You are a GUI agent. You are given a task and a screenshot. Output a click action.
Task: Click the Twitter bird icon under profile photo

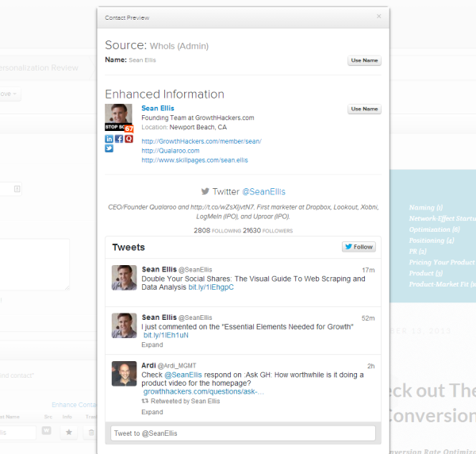[109, 148]
